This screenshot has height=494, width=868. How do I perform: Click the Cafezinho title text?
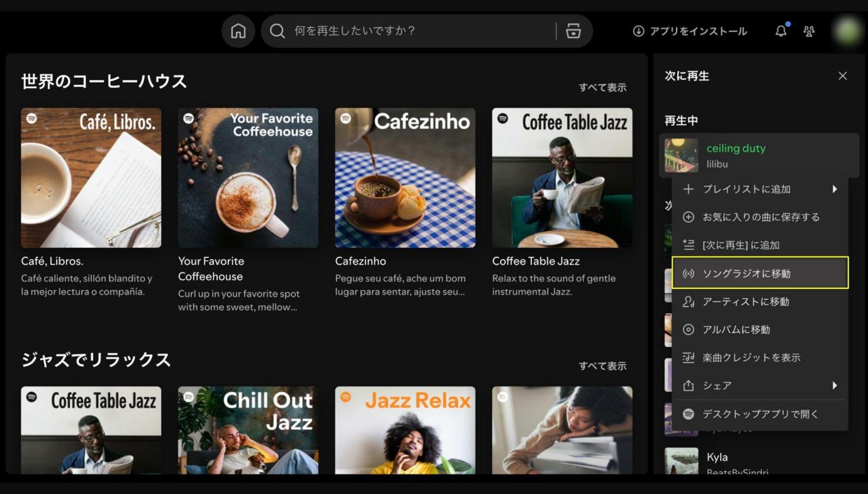coord(361,261)
